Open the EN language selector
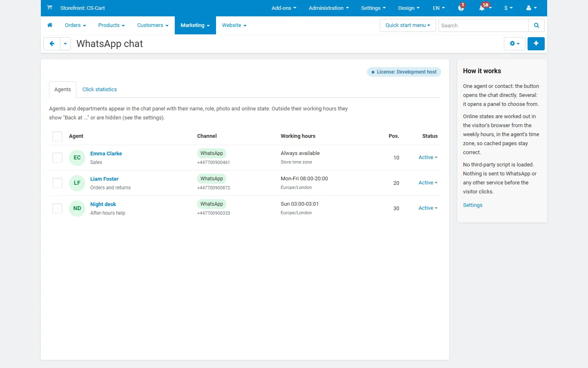Screen dimensions: 588x368 (x=439, y=8)
